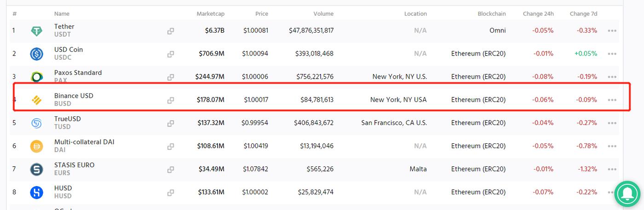Viewport: 644px width, 210px height.
Task: Click the Multi-collateral DAI logo icon
Action: [x=36, y=146]
